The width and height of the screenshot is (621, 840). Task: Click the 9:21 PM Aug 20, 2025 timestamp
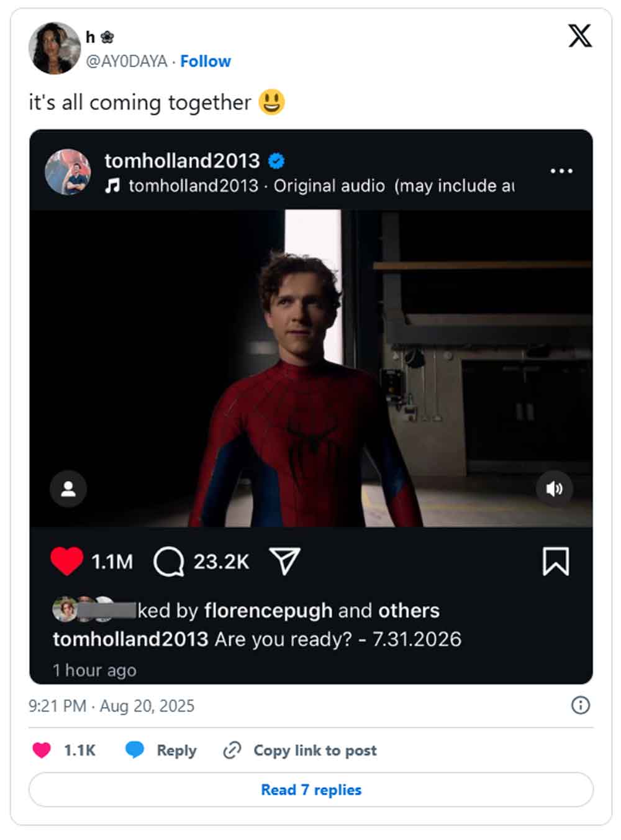tap(112, 706)
